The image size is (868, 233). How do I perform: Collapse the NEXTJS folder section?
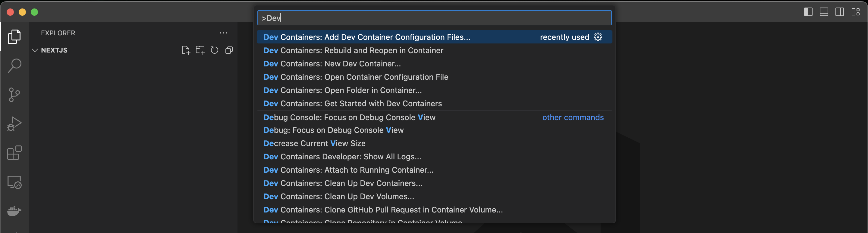35,50
